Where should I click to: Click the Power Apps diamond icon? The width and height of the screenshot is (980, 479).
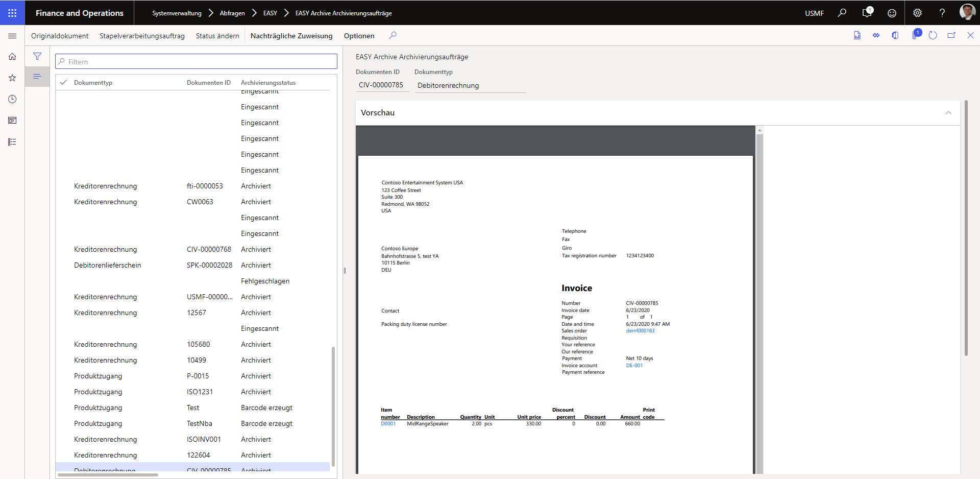click(x=876, y=35)
